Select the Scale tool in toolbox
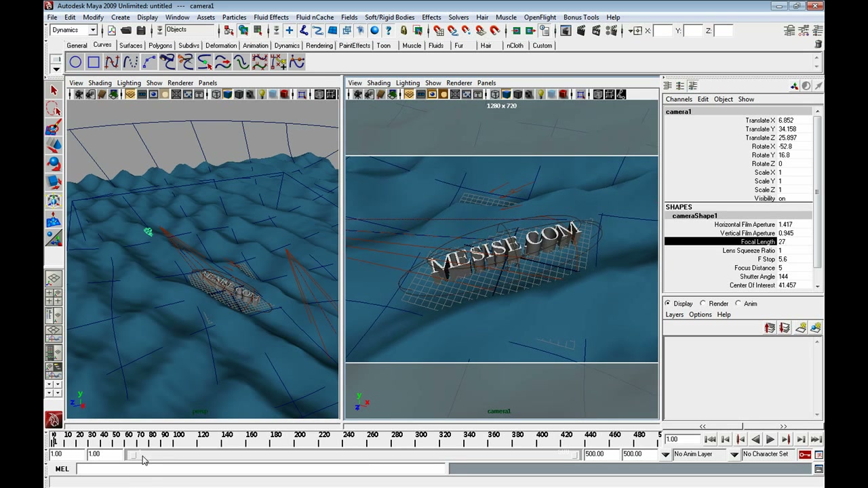The width and height of the screenshot is (868, 488). (54, 182)
